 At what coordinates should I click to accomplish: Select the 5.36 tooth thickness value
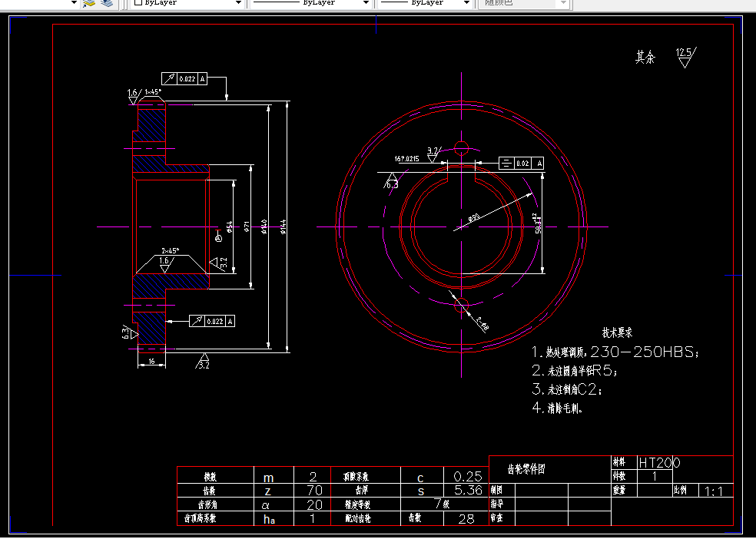[468, 491]
